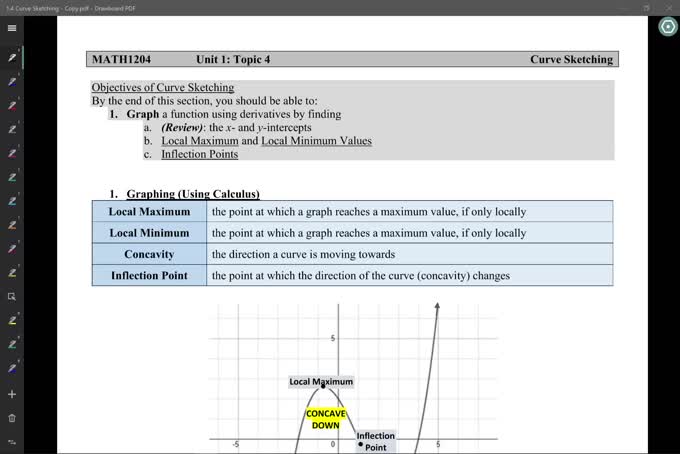
Task: Select the green highlighter above the blue highlighter
Action: click(12, 344)
